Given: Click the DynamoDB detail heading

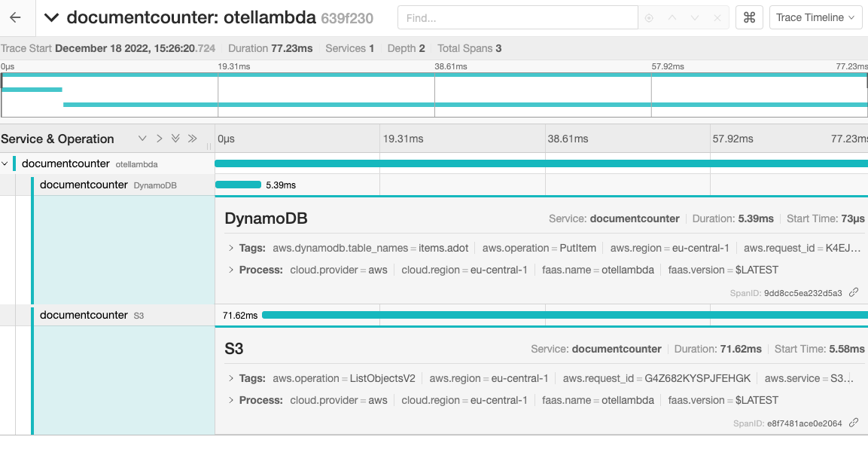Looking at the screenshot, I should 266,218.
